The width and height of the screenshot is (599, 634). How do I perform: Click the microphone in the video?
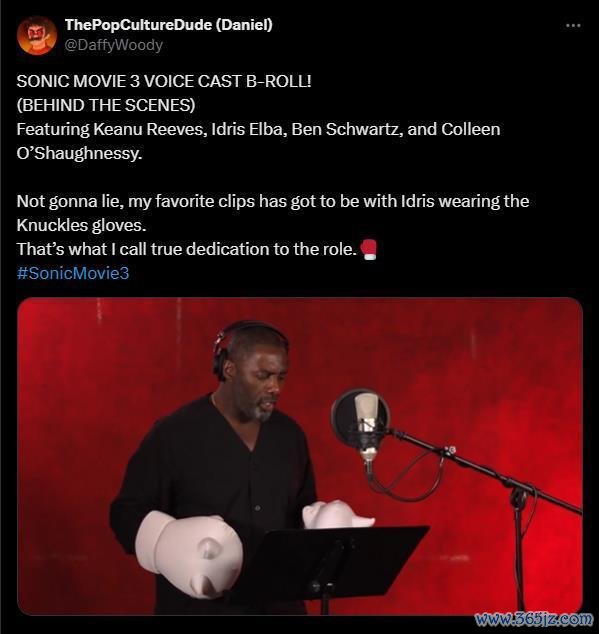(x=366, y=425)
